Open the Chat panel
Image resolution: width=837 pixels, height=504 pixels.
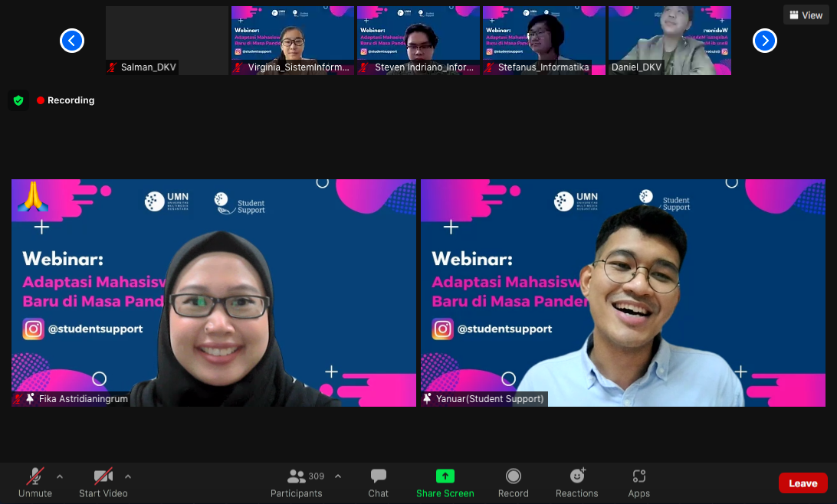tap(379, 483)
